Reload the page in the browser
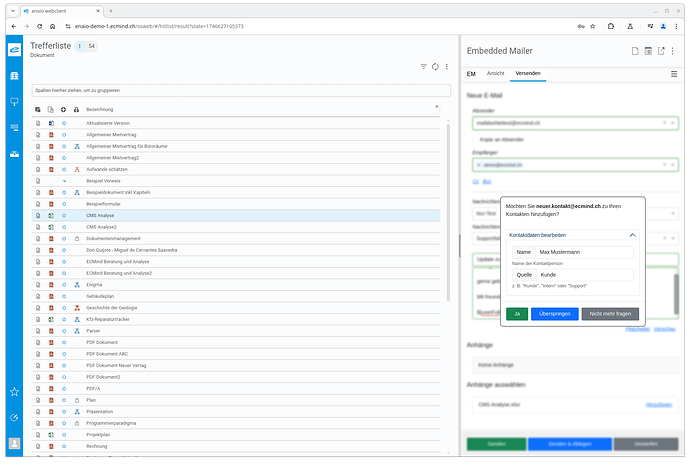The height and width of the screenshot is (467, 690). pos(39,26)
